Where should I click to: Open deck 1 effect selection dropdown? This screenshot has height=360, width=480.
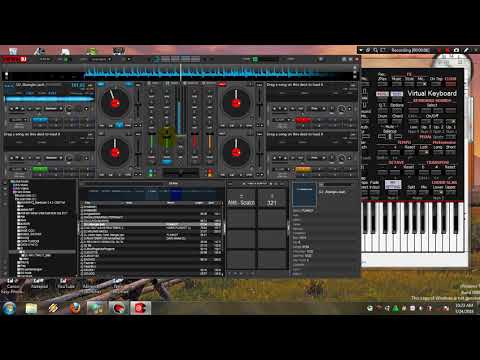coord(52,109)
